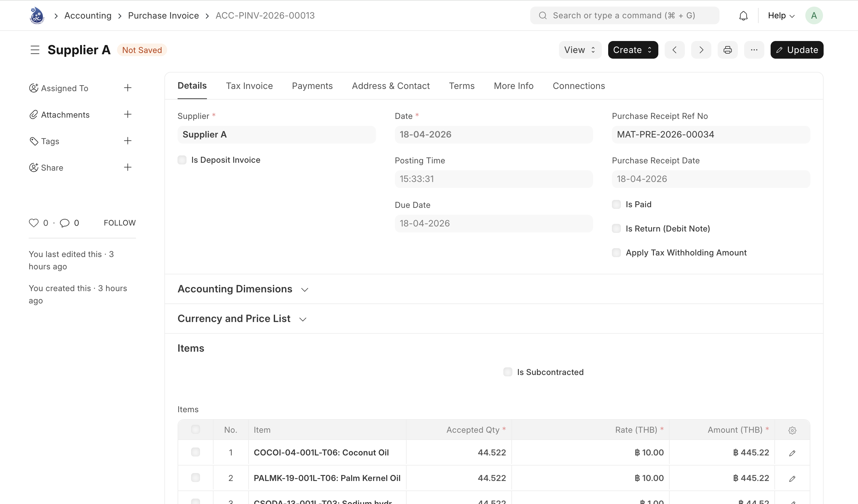Select row 2 Palm Kernel Oil checkbox
Image resolution: width=858 pixels, height=504 pixels.
point(196,478)
